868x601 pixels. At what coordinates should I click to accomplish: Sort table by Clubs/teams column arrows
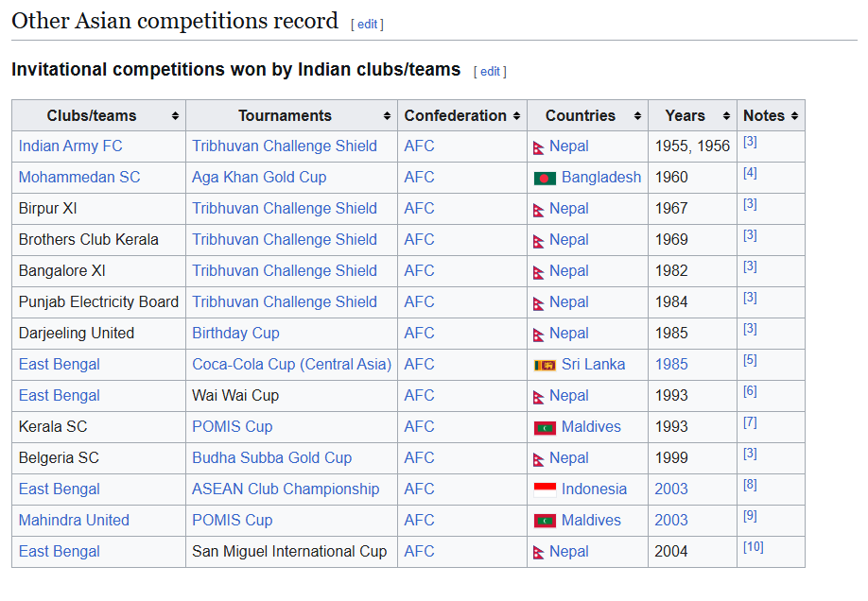click(175, 115)
